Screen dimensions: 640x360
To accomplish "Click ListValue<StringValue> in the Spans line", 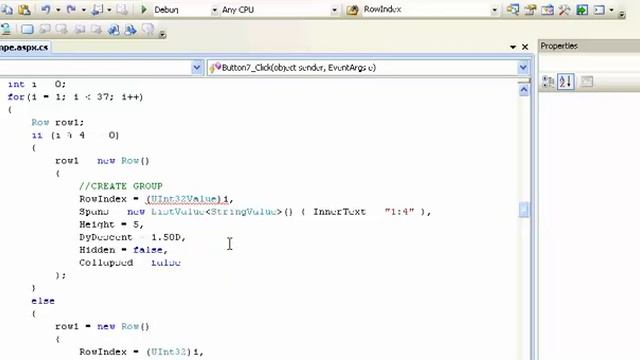I will (x=216, y=211).
